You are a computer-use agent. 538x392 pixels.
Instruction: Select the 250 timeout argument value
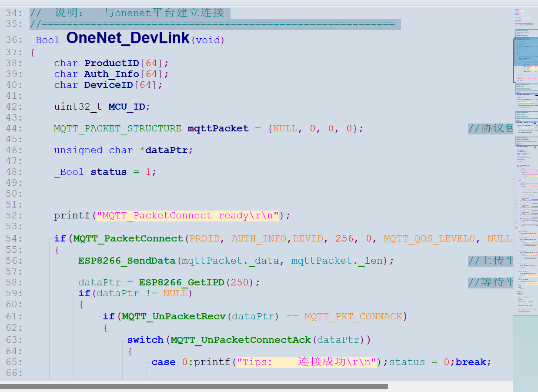pos(240,282)
